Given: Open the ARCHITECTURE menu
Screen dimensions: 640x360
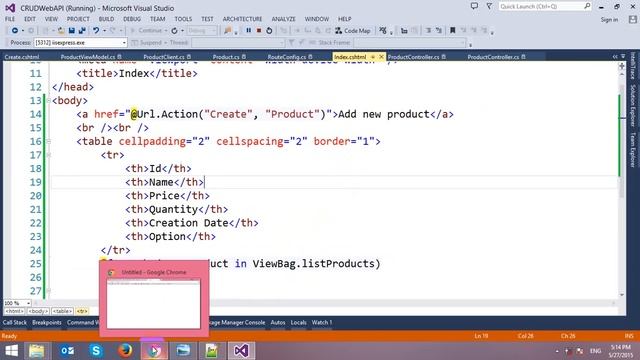Looking at the screenshot, I should pos(242,19).
